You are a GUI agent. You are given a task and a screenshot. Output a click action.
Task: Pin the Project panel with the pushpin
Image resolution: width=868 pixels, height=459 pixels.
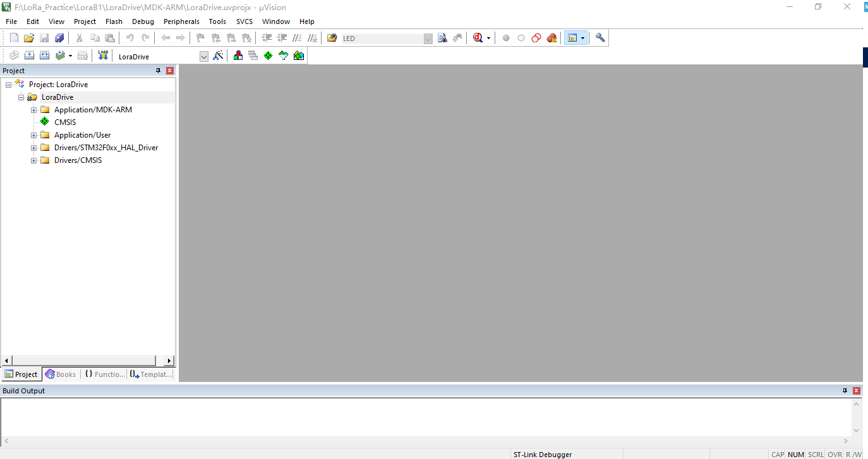tap(159, 71)
